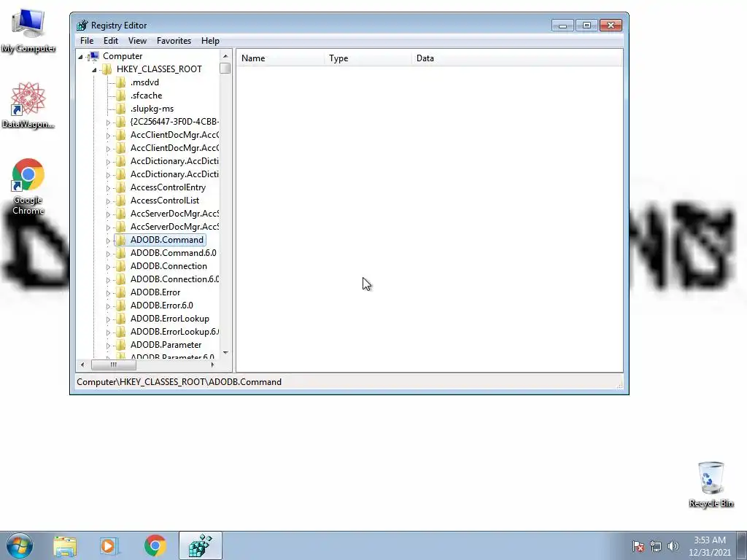The width and height of the screenshot is (747, 560).
Task: Open the Favorites menu
Action: [x=174, y=41]
